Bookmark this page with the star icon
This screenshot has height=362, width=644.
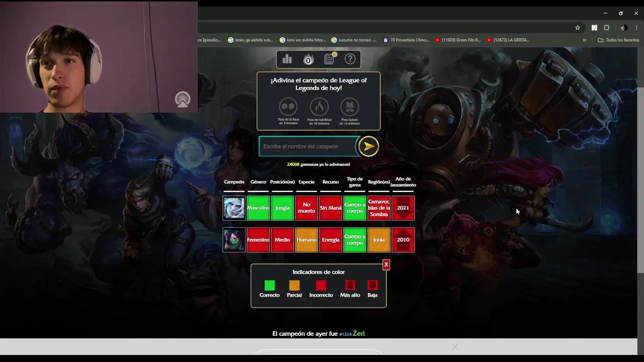(x=578, y=28)
